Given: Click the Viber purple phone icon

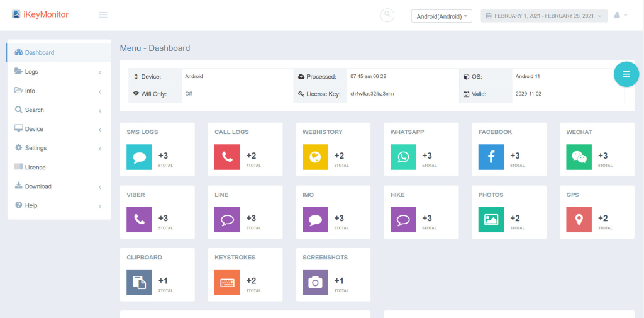Looking at the screenshot, I should coord(139,220).
